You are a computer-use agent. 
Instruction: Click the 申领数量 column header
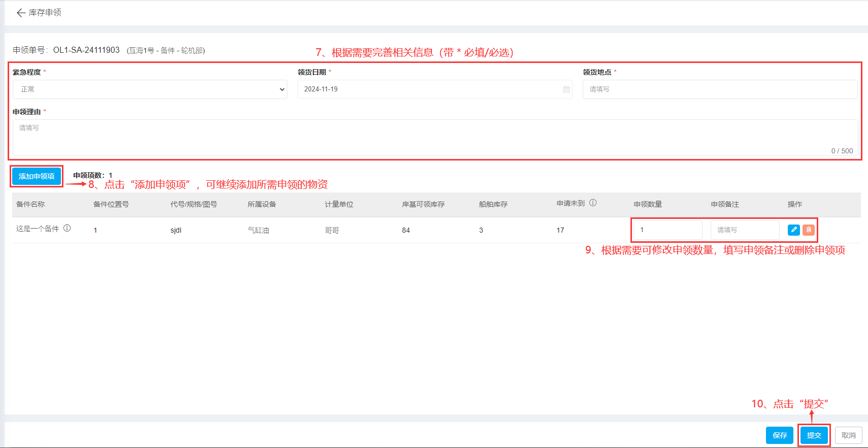648,204
